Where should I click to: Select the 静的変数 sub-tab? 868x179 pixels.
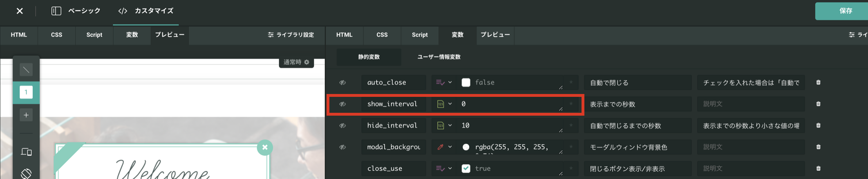tap(369, 57)
